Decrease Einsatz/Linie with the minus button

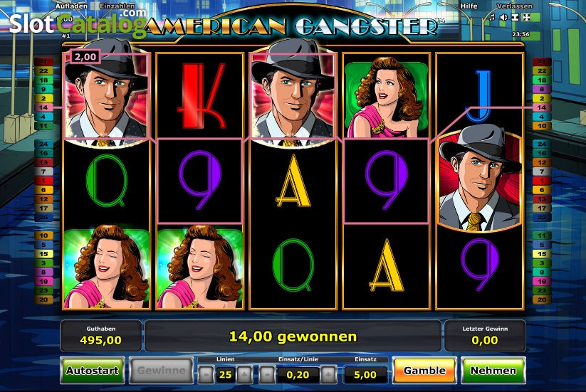click(267, 374)
